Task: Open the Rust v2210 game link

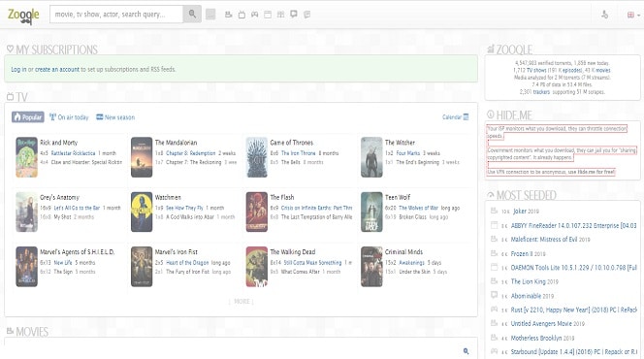Action: click(x=573, y=310)
